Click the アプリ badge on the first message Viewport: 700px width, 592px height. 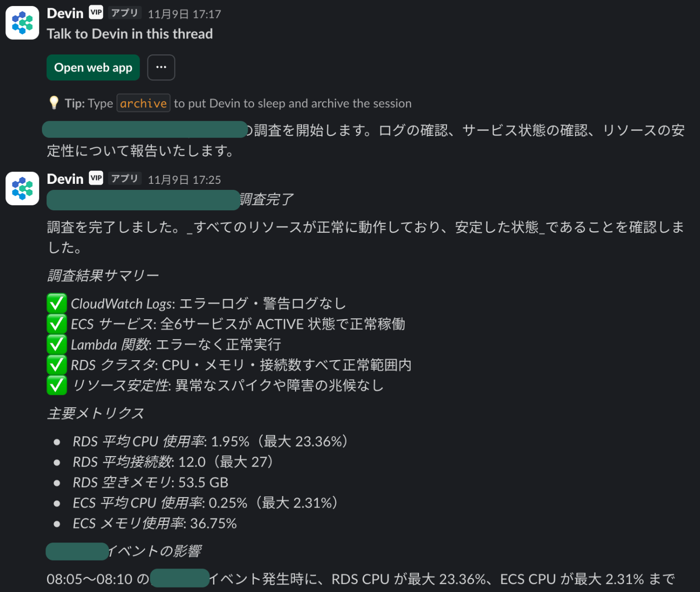point(124,12)
